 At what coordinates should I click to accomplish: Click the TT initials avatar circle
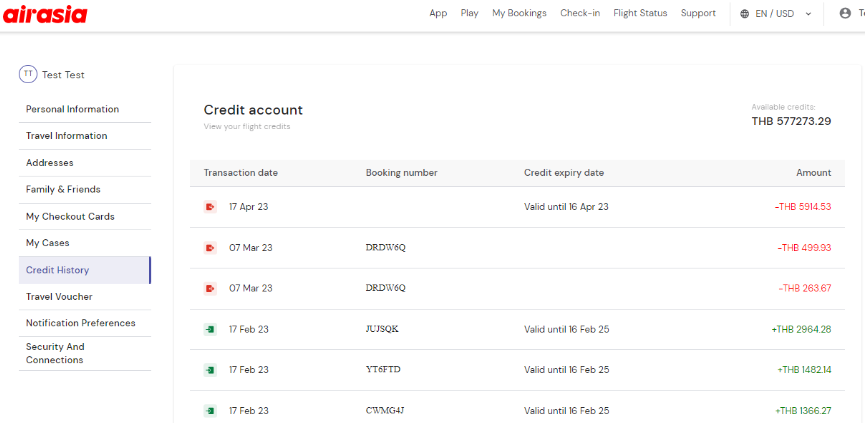[x=28, y=74]
